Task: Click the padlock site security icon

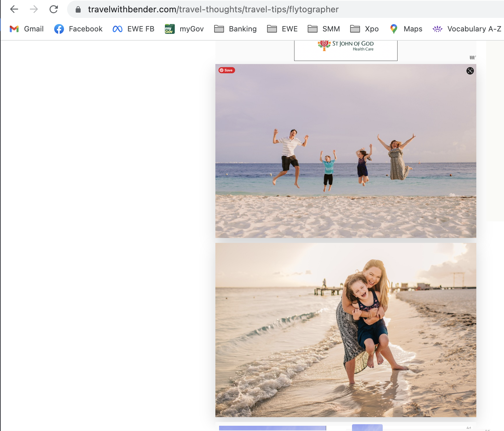Action: 78,10
